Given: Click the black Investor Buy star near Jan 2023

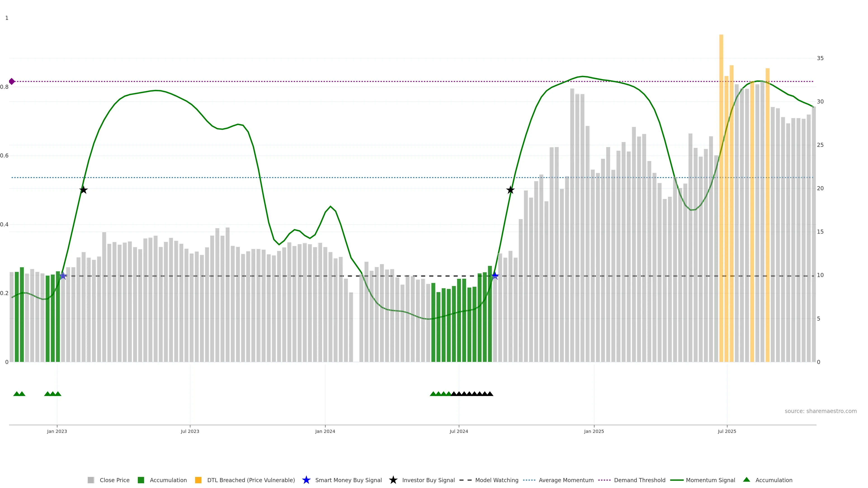Looking at the screenshot, I should (x=84, y=190).
